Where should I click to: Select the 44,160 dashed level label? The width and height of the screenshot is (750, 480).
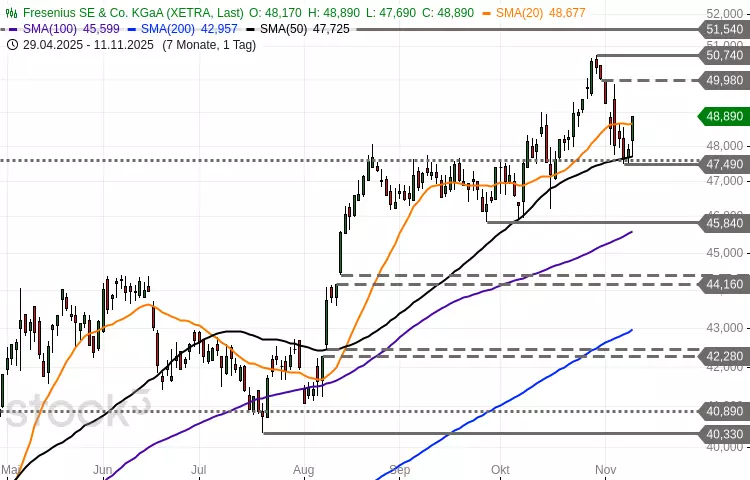[723, 284]
